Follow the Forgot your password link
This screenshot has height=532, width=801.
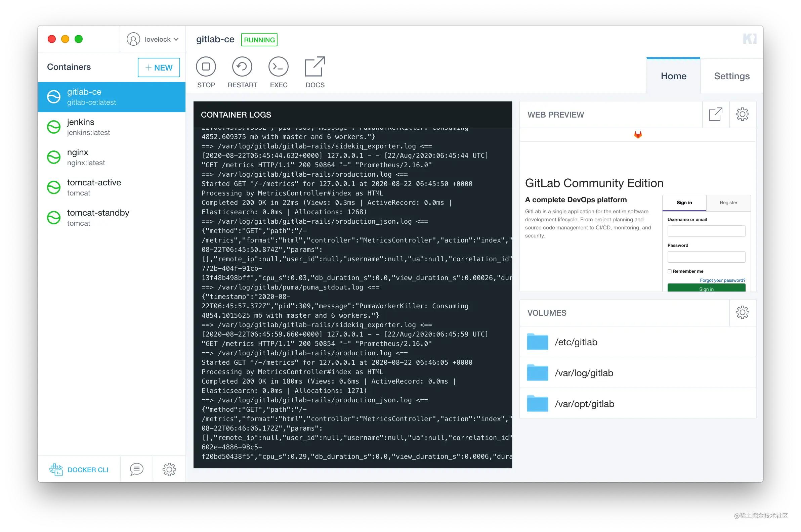click(723, 280)
